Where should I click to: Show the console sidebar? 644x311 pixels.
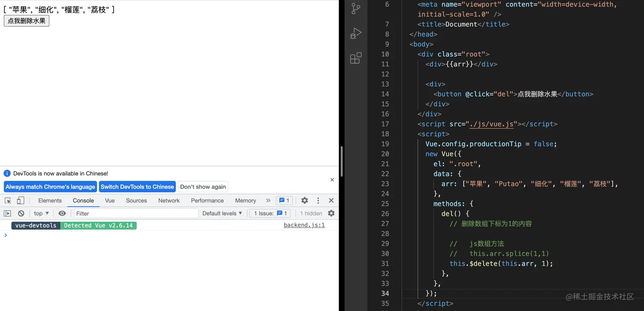tap(7, 213)
